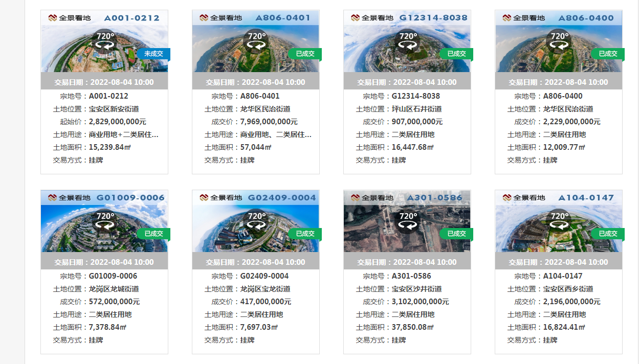This screenshot has height=364, width=639.
Task: Click the 已成交 badge on A806-0401 card
Action: tap(305, 54)
